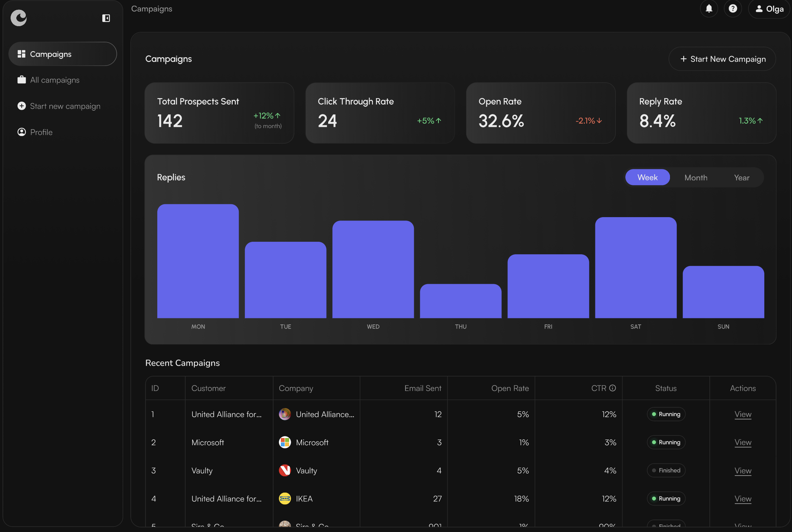
Task: Click the IKEA company logo
Action: (285, 499)
